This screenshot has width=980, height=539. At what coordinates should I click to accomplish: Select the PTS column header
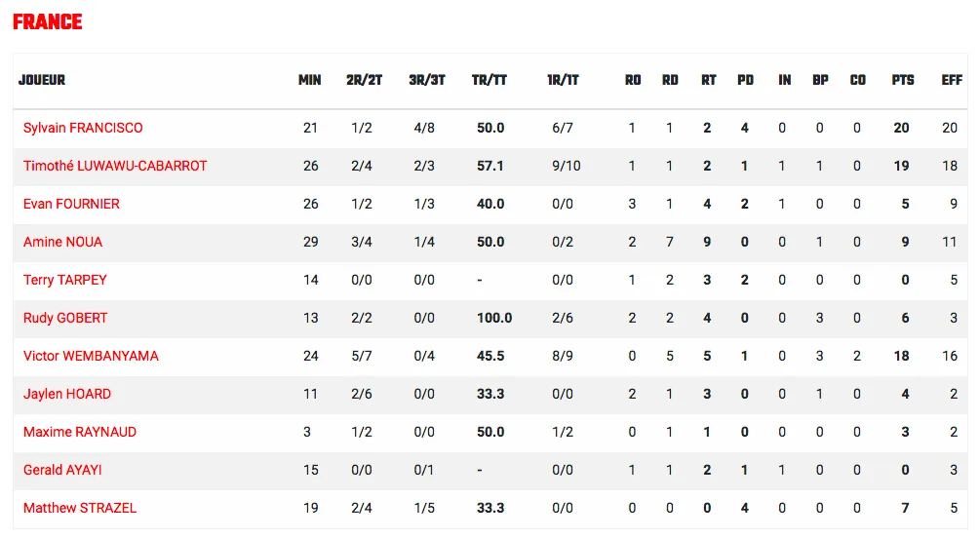[x=903, y=81]
